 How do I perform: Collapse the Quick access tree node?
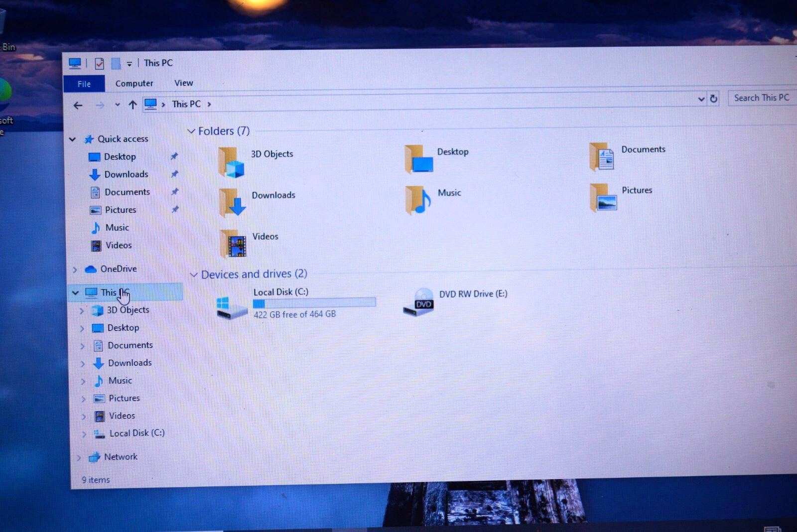pos(73,139)
